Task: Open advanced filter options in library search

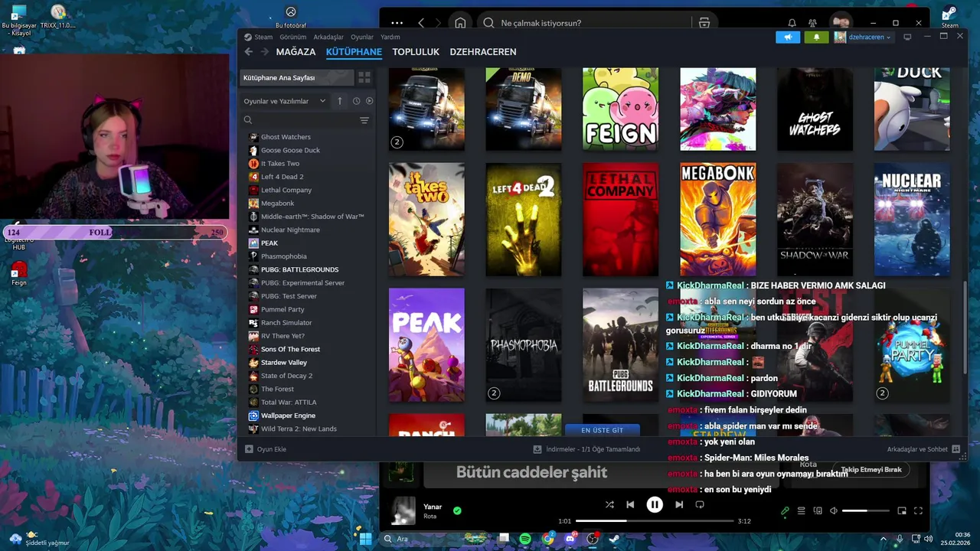Action: (x=364, y=120)
